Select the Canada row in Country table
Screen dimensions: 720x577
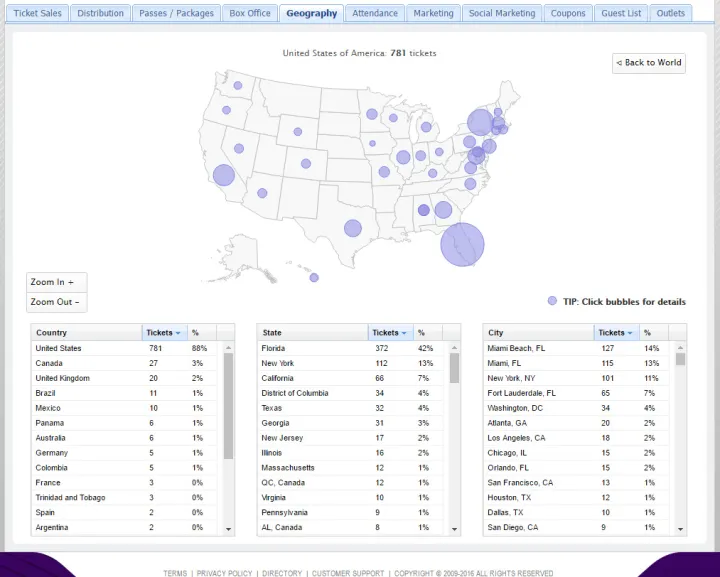point(124,363)
